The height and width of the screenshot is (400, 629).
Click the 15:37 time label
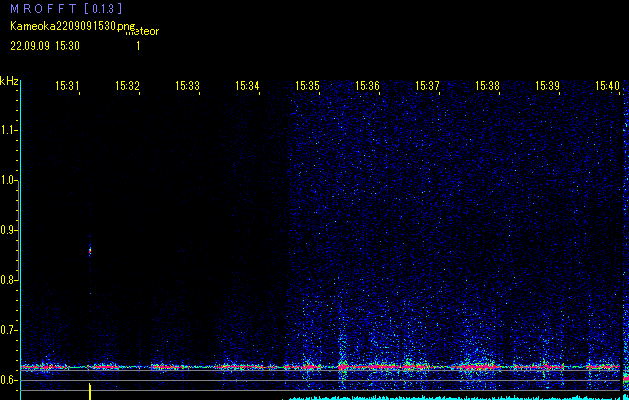coord(427,85)
